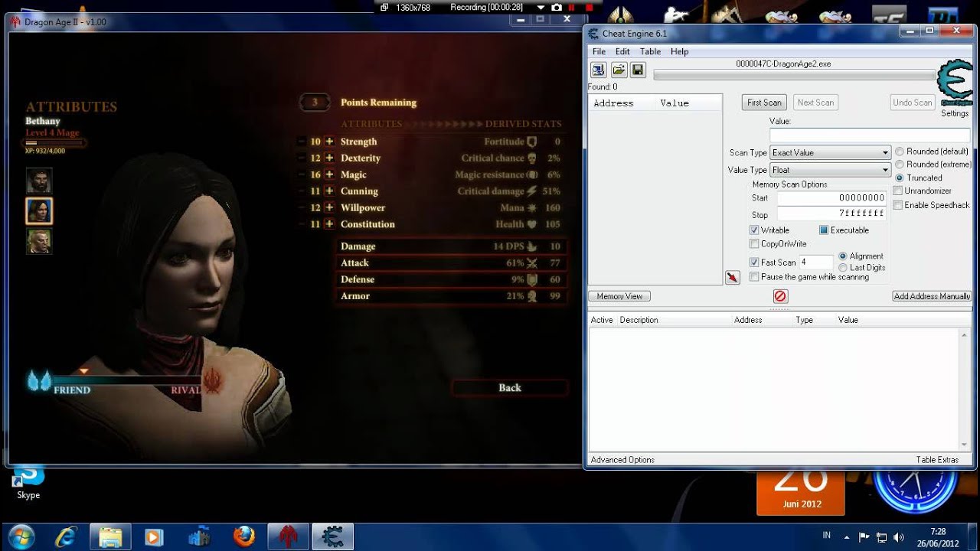Open Table Extras in Cheat Engine
980x551 pixels.
pyautogui.click(x=937, y=460)
